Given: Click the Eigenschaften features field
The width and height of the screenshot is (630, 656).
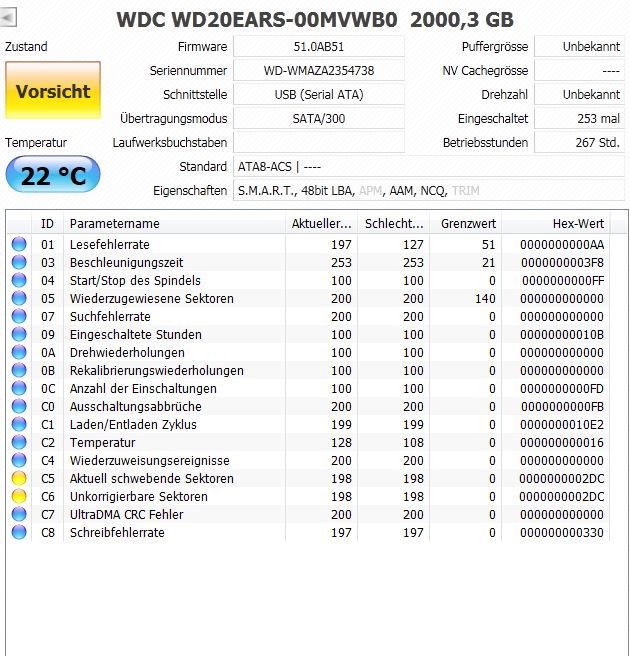Looking at the screenshot, I should (429, 190).
